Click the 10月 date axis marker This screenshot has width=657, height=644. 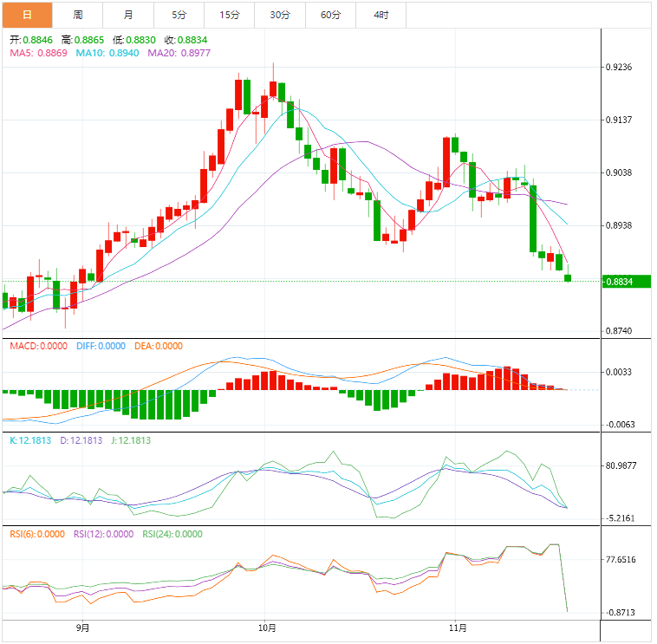(x=267, y=628)
